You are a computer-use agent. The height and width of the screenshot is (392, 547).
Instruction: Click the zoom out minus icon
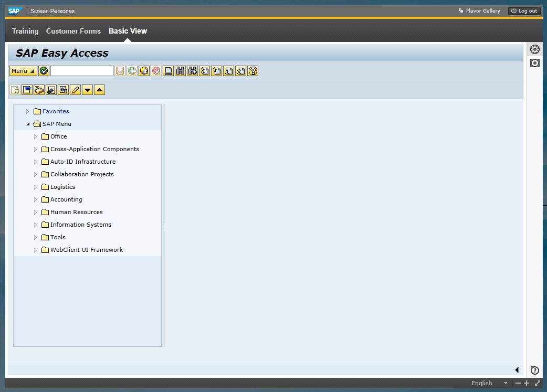tap(518, 383)
